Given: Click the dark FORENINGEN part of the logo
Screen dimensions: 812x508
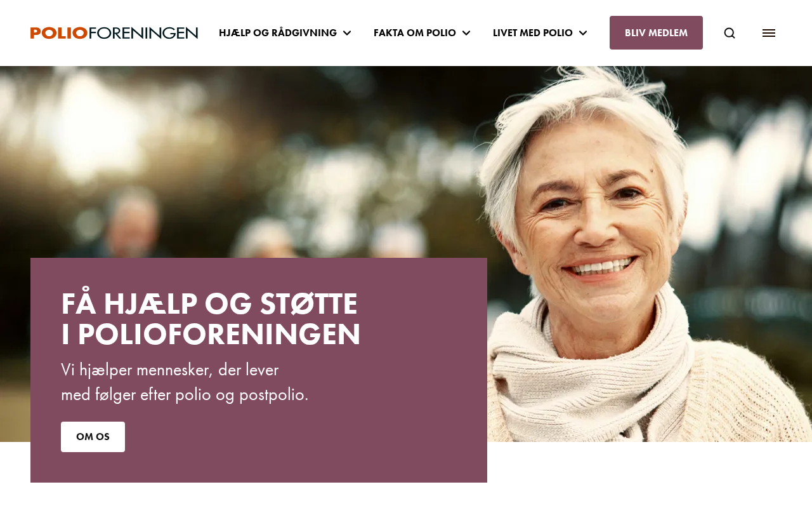Looking at the screenshot, I should coord(143,33).
